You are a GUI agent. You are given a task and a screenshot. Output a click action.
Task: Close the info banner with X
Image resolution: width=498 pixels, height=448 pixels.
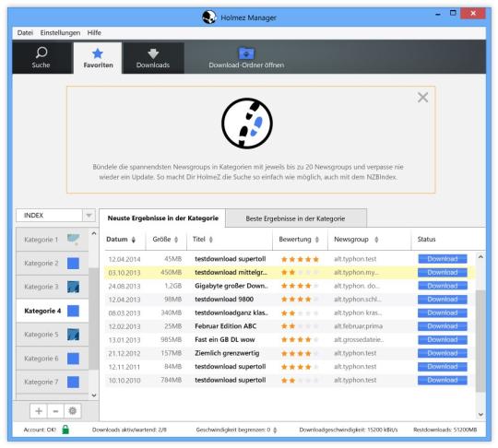coord(422,98)
